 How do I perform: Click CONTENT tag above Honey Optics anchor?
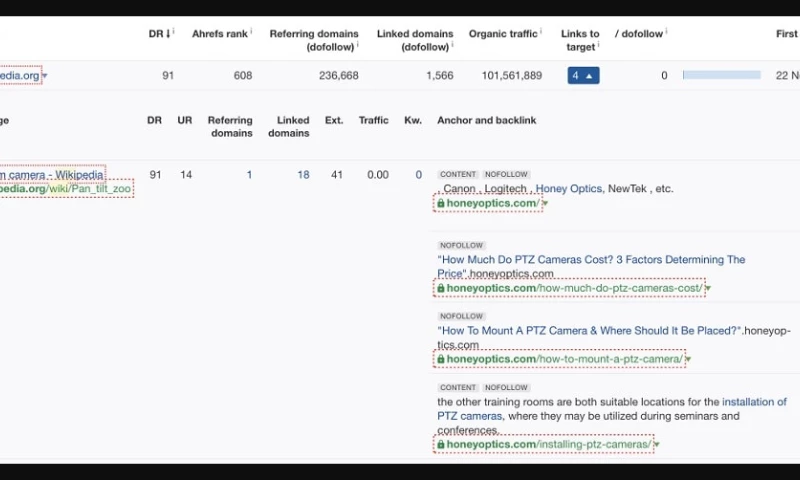[458, 174]
